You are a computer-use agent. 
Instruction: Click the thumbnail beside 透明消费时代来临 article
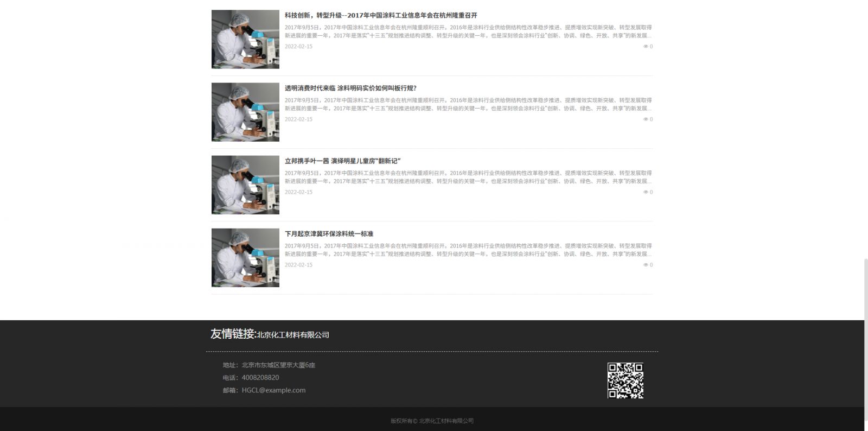(x=245, y=112)
